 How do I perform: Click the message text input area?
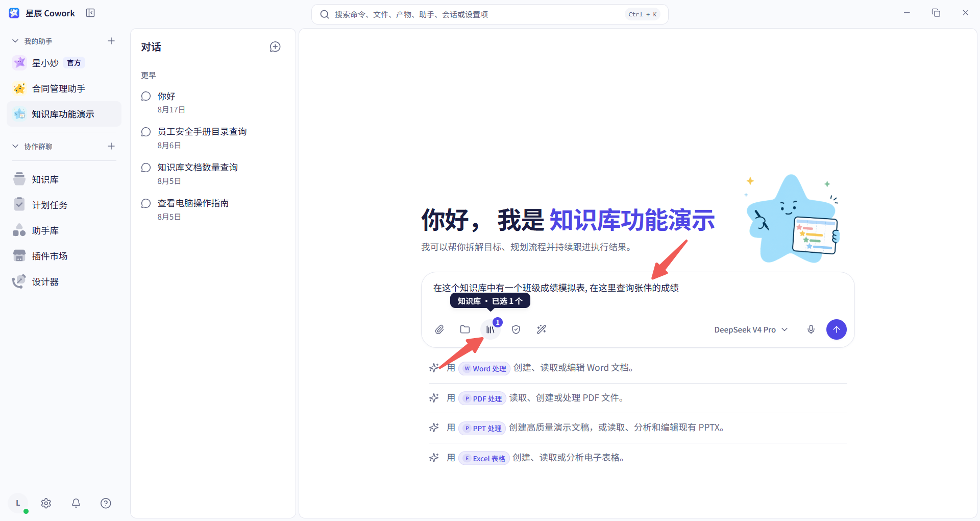pos(638,288)
